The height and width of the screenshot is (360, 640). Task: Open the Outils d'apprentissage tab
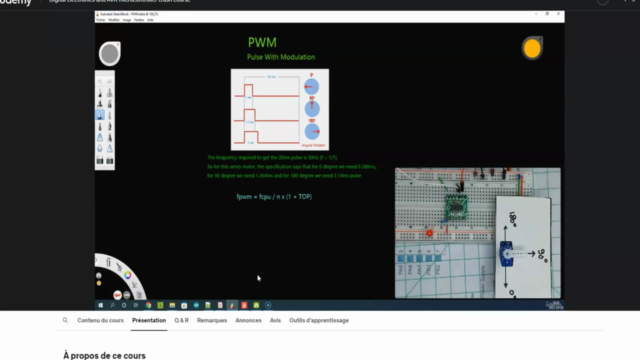pos(319,320)
